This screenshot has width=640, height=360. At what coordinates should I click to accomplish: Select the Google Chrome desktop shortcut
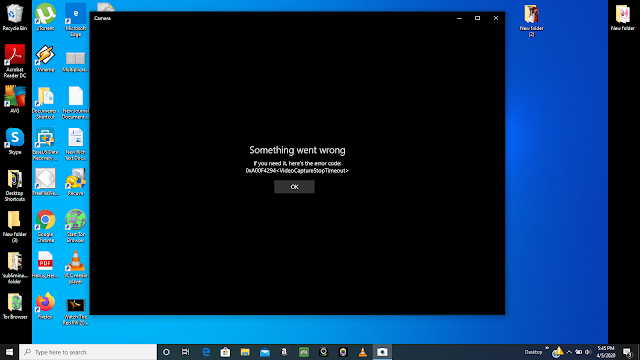45,226
